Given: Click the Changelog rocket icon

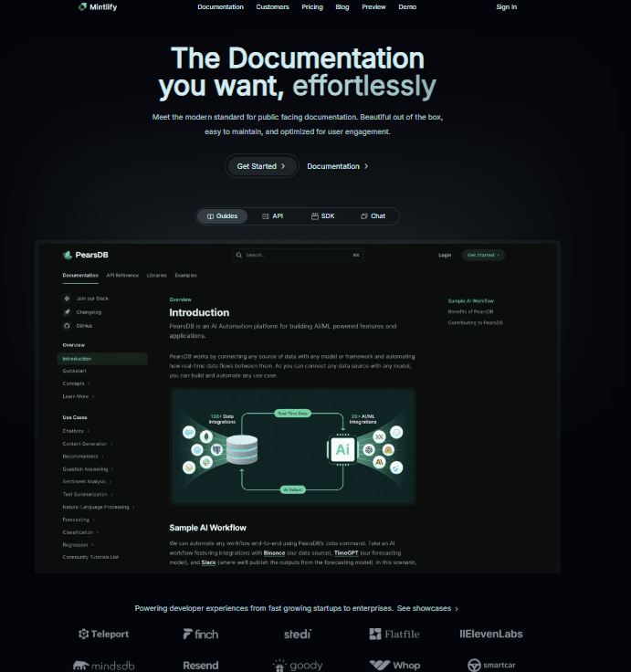Looking at the screenshot, I should click(67, 312).
